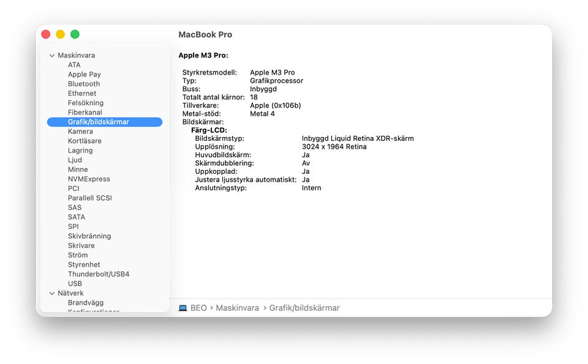Open the Minne entry

pos(78,169)
